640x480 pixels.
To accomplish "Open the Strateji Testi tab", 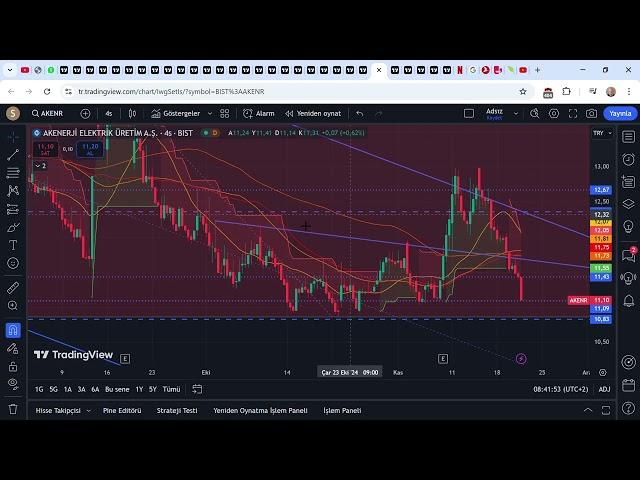I will [177, 411].
